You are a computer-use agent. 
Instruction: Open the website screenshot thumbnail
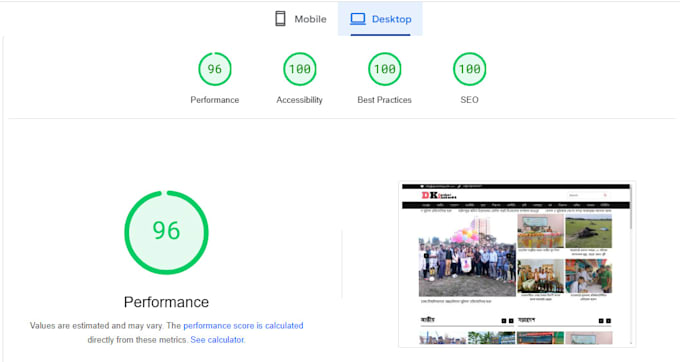click(x=517, y=264)
